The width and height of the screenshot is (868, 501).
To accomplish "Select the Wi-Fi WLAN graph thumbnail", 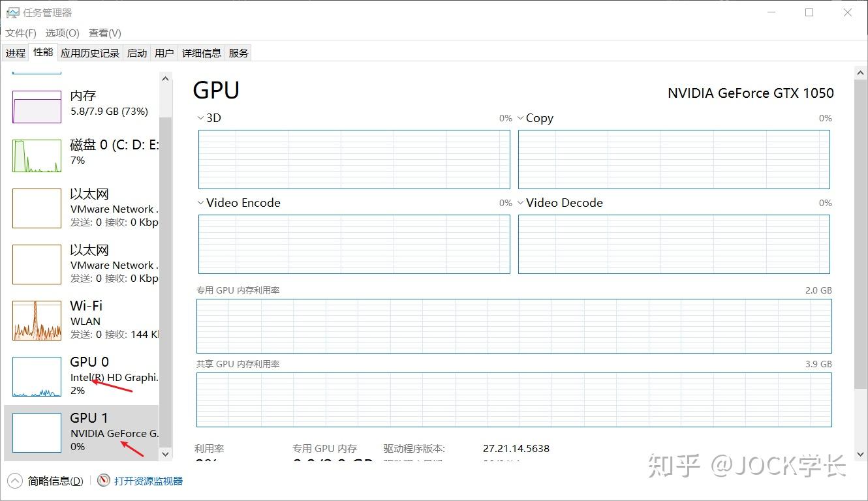I will (x=37, y=320).
